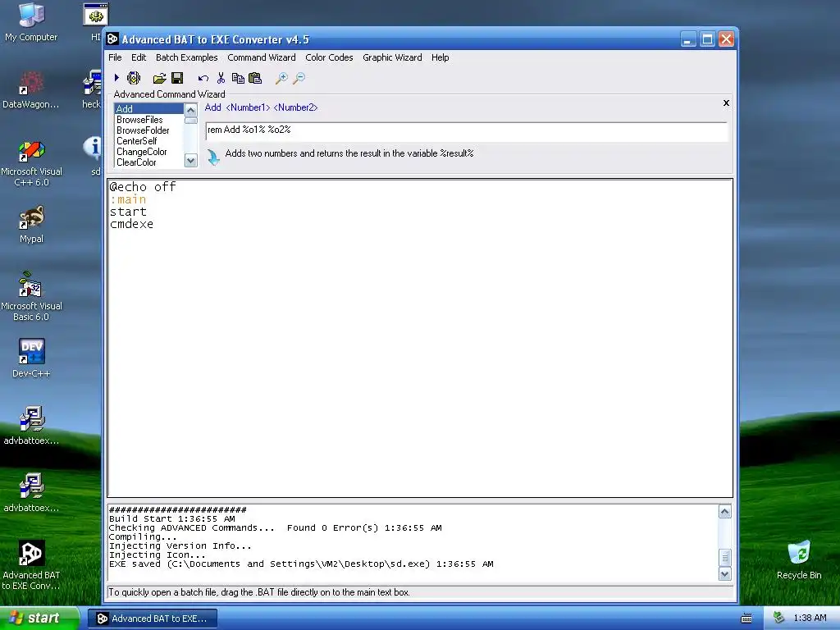The image size is (840, 630).
Task: Click the 'Build Start' line in build log
Action: [172, 519]
